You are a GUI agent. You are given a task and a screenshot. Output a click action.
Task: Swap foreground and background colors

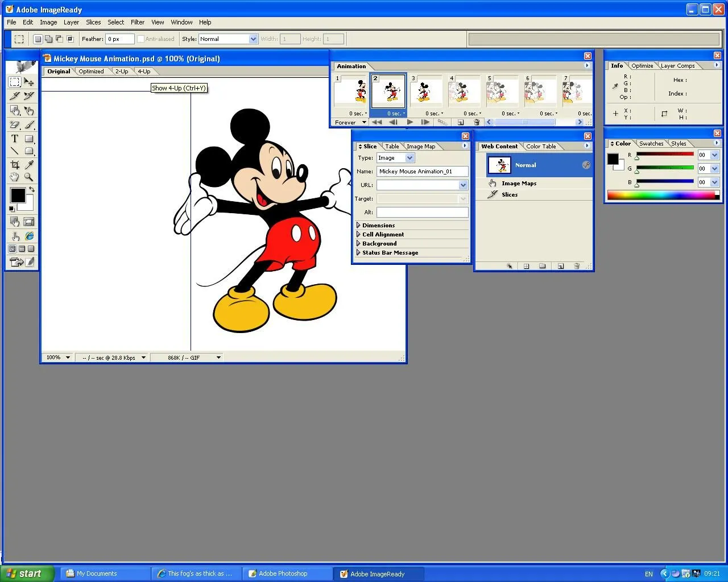(x=32, y=189)
